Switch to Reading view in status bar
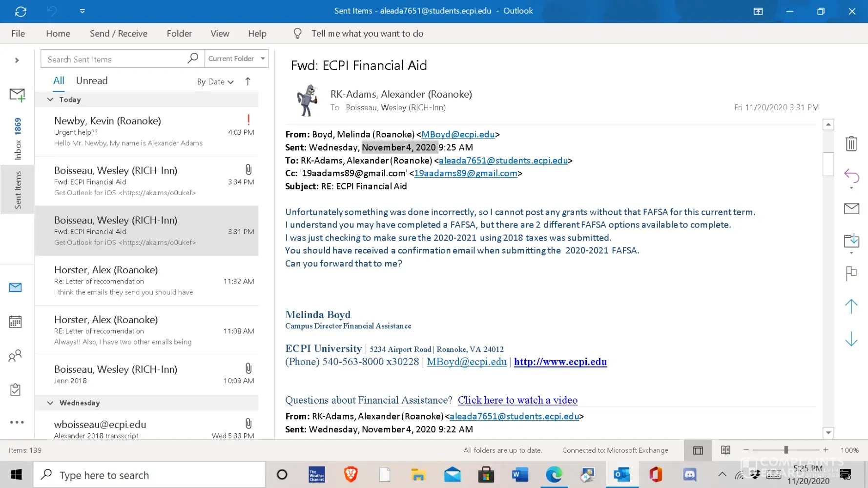 725,450
